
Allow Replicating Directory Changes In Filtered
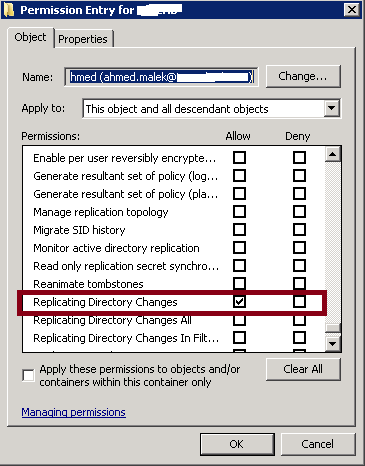(239, 337)
